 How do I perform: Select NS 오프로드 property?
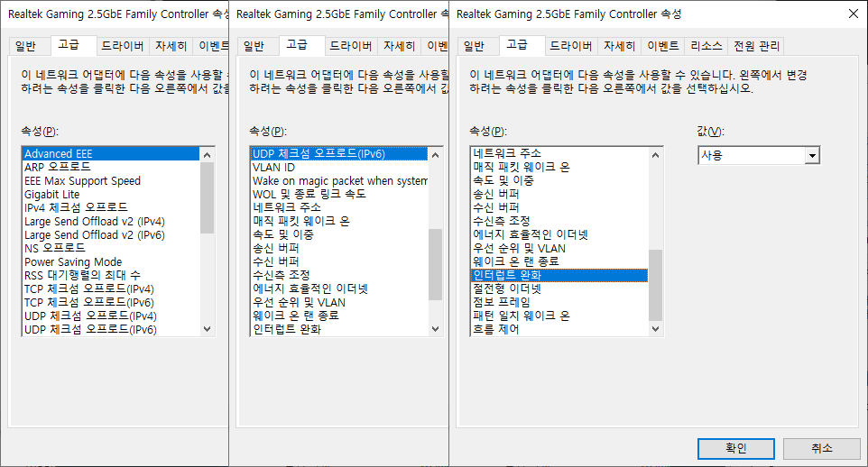click(x=111, y=248)
